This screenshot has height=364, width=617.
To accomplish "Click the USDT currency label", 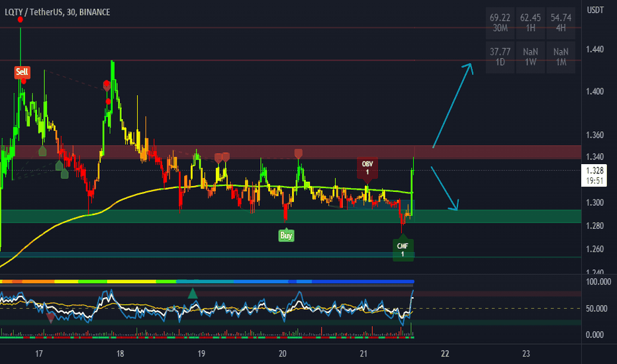I will pyautogui.click(x=595, y=10).
